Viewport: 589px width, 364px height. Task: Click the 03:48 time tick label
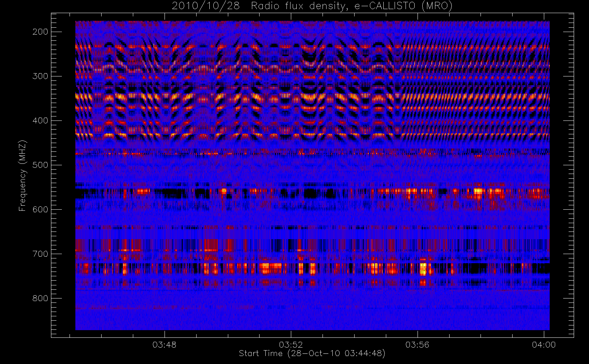point(164,345)
